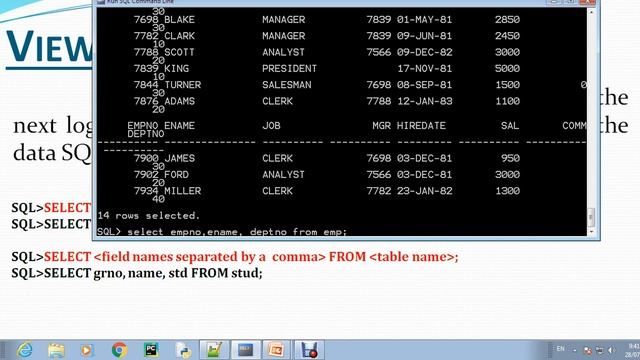Click the EN language indicator in tray
The width and height of the screenshot is (640, 360).
560,349
